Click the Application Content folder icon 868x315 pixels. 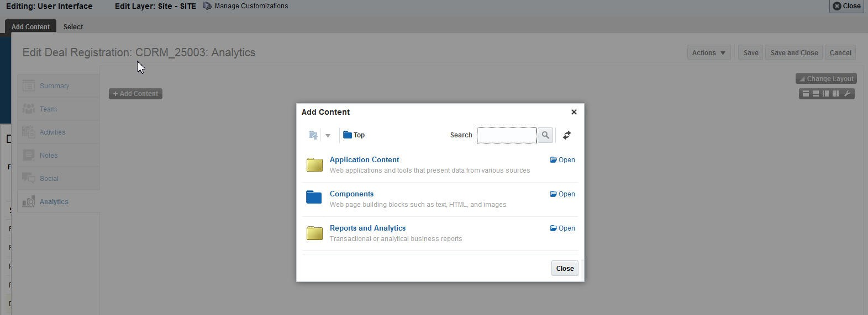(314, 164)
